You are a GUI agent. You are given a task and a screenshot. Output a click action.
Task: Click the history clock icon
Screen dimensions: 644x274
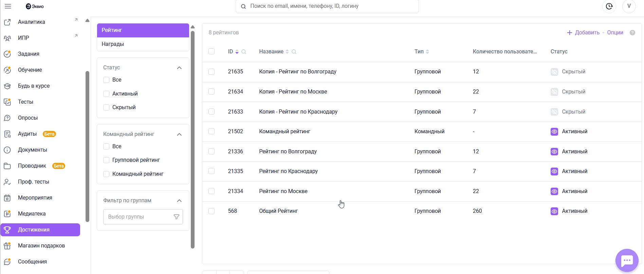pyautogui.click(x=609, y=6)
